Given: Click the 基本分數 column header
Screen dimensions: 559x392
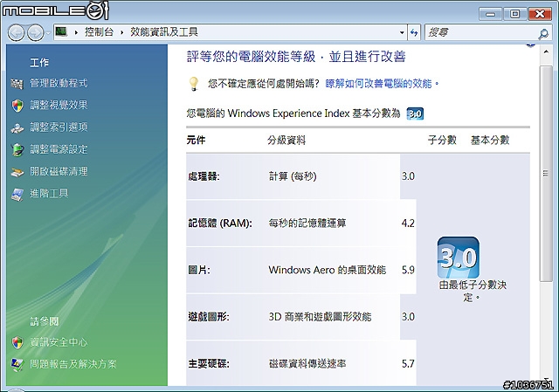Looking at the screenshot, I should click(490, 140).
